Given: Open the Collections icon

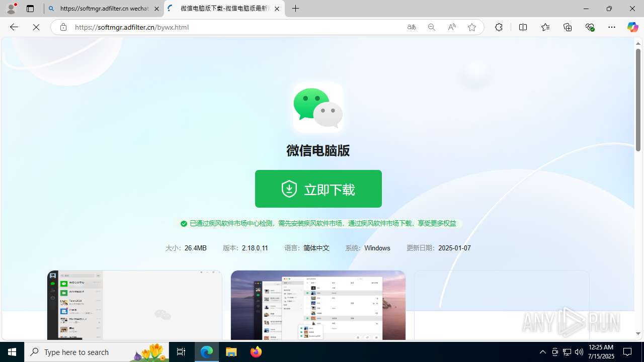Looking at the screenshot, I should point(568,27).
